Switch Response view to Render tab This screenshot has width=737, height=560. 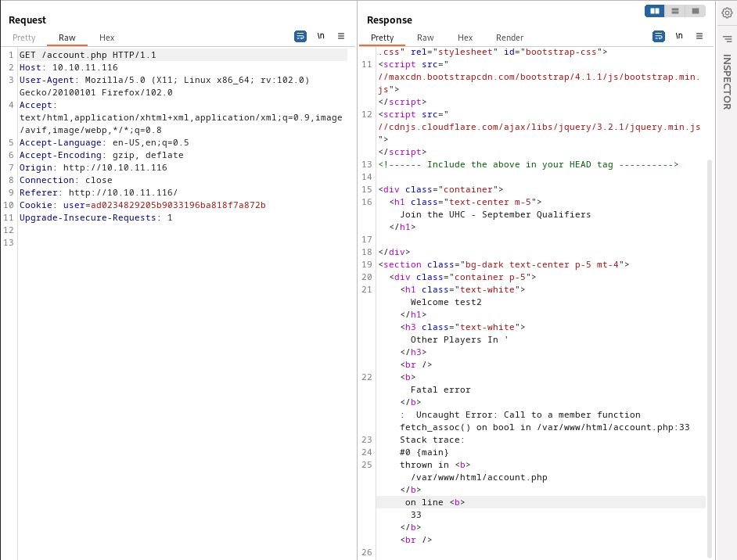click(x=509, y=38)
